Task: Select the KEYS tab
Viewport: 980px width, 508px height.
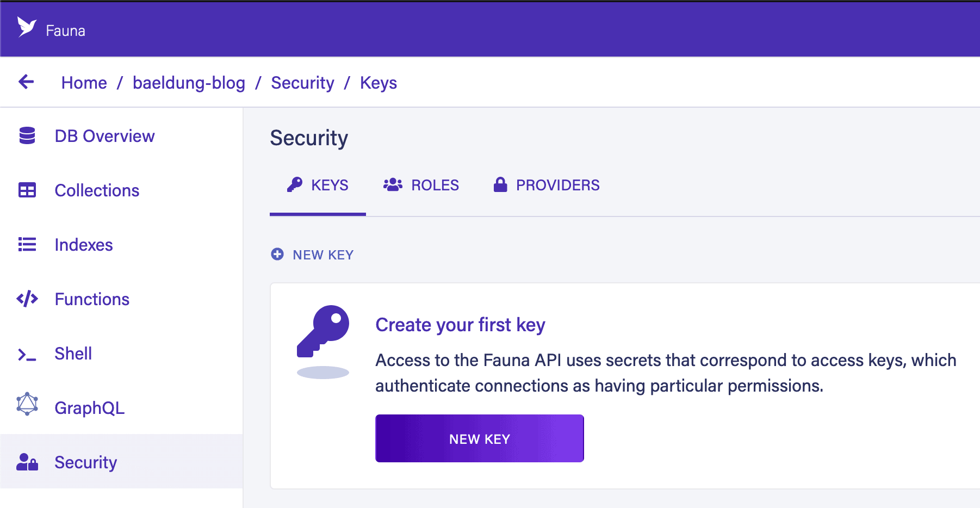Action: [318, 185]
